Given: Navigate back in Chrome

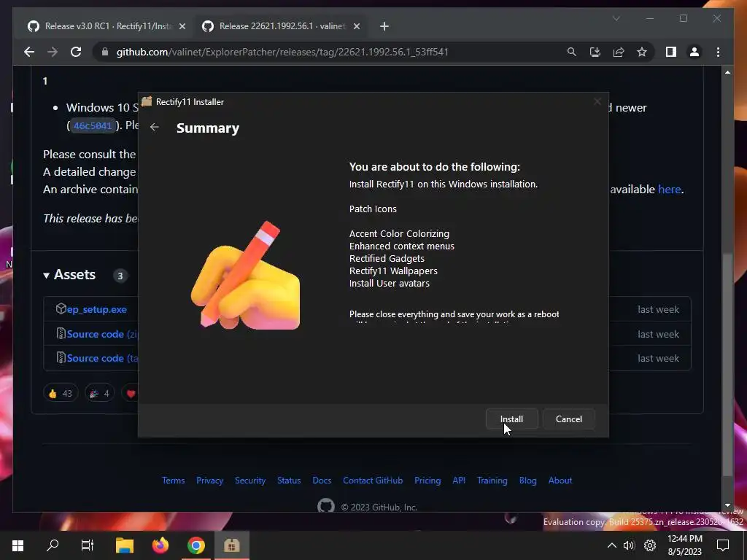Looking at the screenshot, I should 29,52.
